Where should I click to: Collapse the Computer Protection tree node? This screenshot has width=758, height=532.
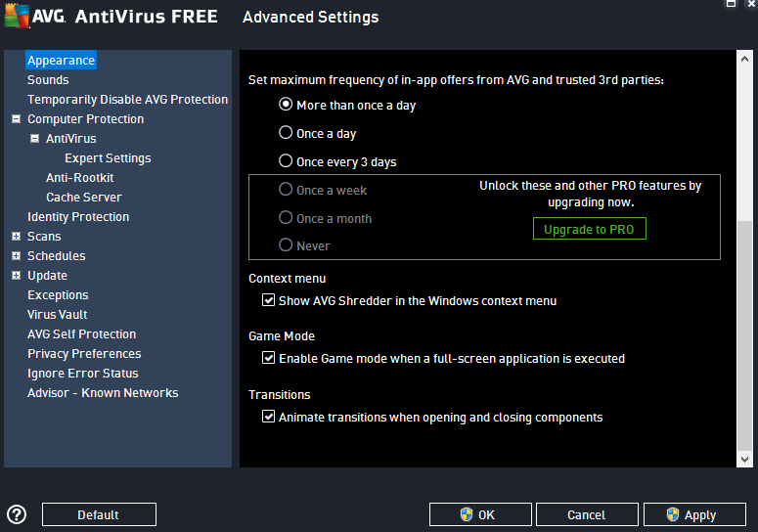coord(16,119)
